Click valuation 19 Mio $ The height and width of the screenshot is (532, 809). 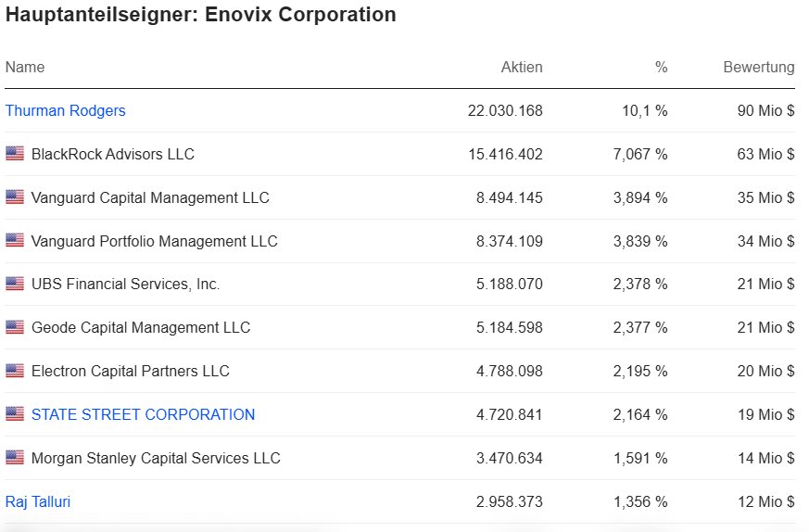[765, 414]
